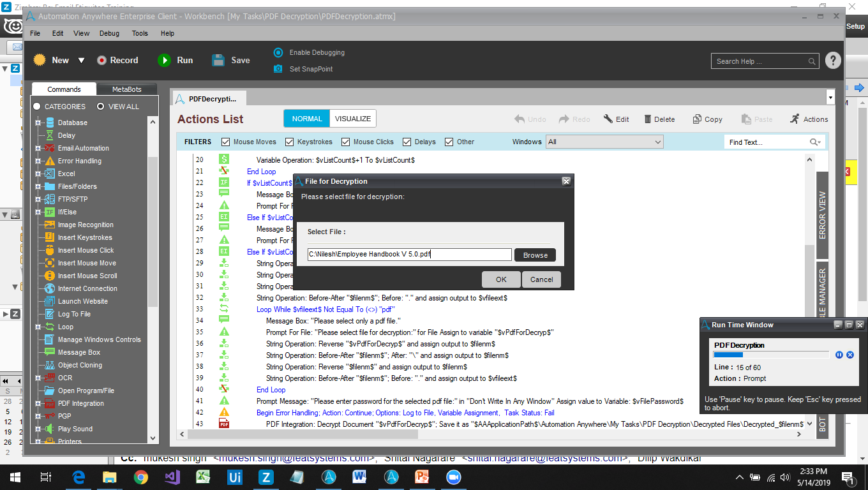Click the Error Handling warning icon

point(50,161)
